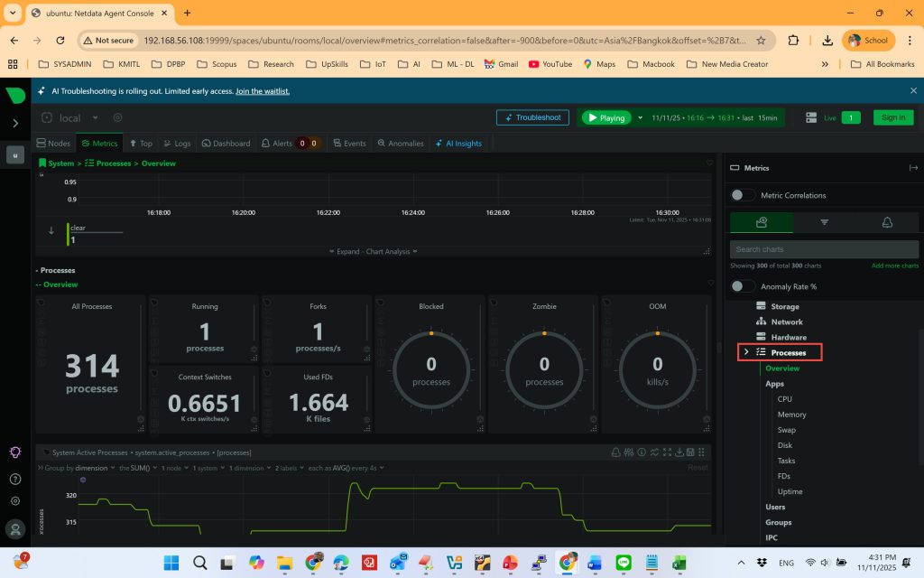Open settings gear in left sidebar
This screenshot has width=924, height=578.
pos(15,501)
